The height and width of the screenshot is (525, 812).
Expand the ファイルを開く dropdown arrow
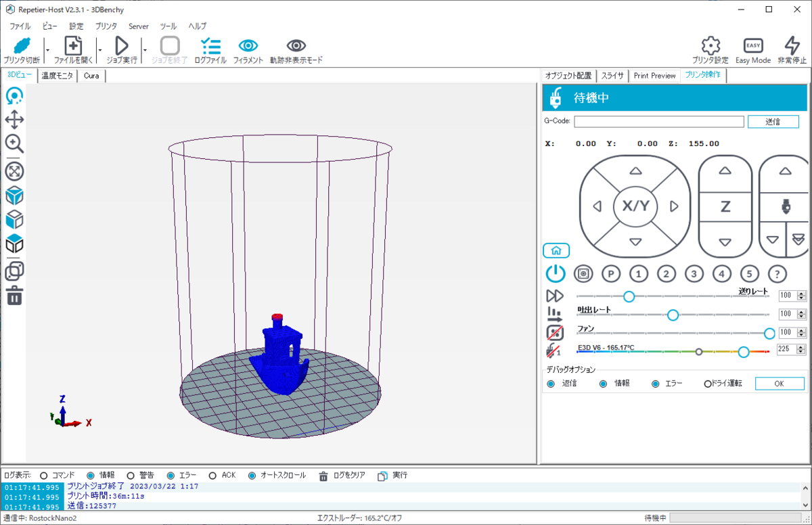(x=99, y=49)
